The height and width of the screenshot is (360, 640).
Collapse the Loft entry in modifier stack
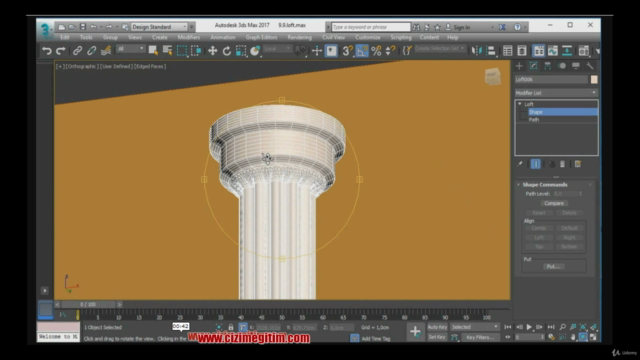pos(520,104)
